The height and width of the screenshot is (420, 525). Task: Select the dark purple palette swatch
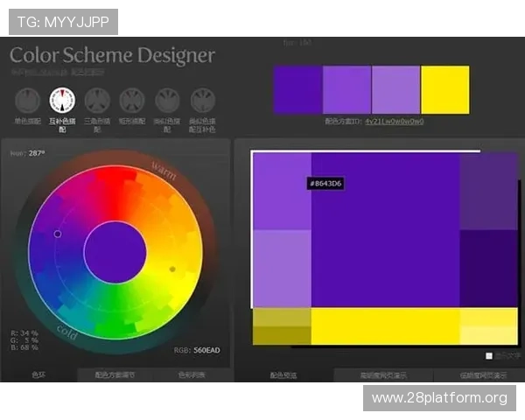pos(297,89)
